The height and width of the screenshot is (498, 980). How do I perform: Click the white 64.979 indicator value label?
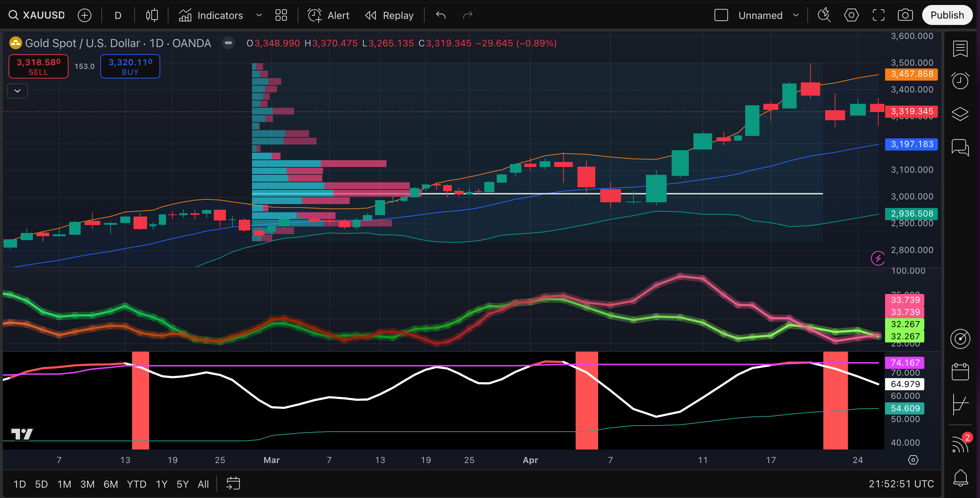(x=905, y=384)
